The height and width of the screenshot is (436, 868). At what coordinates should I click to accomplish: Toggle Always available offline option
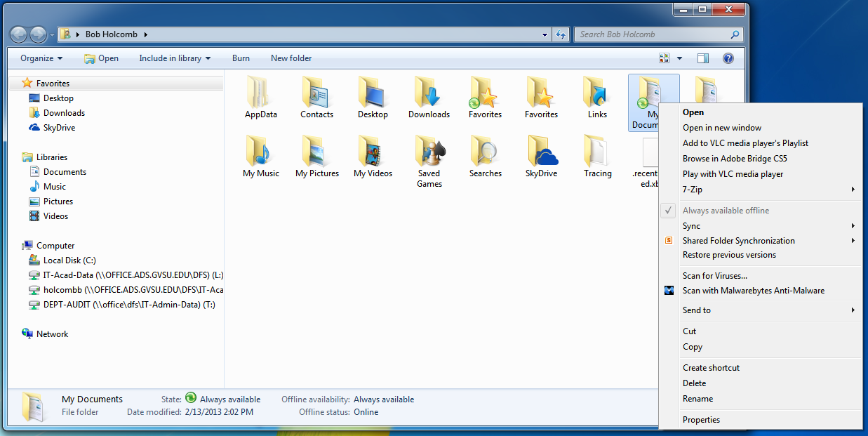[x=726, y=211]
